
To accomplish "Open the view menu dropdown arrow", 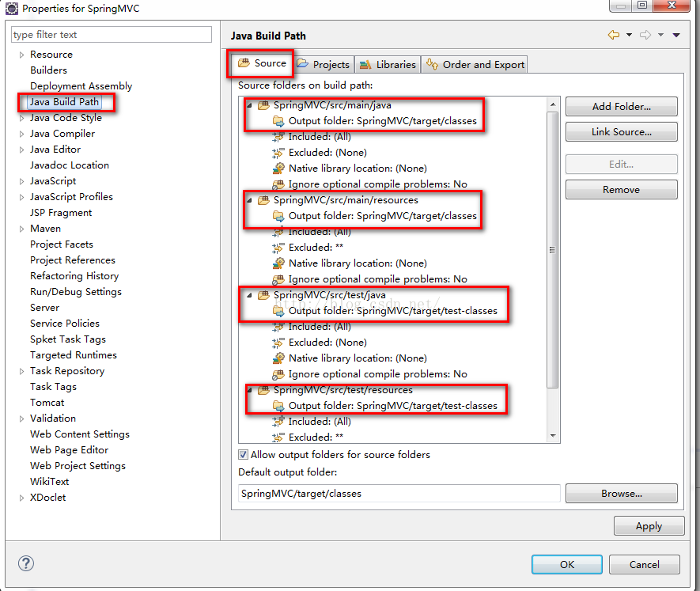I will pos(676,35).
